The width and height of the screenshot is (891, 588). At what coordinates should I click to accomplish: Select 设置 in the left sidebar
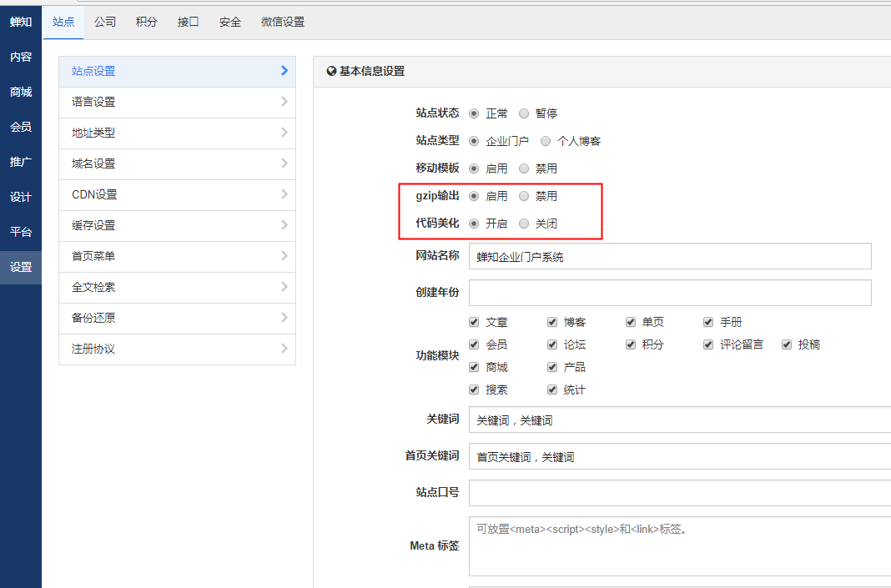[x=21, y=267]
